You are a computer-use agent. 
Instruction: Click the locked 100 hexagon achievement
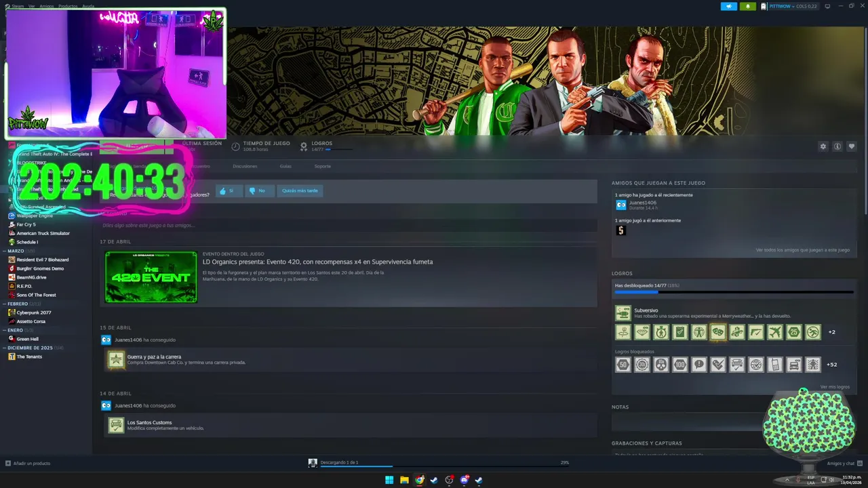(679, 365)
